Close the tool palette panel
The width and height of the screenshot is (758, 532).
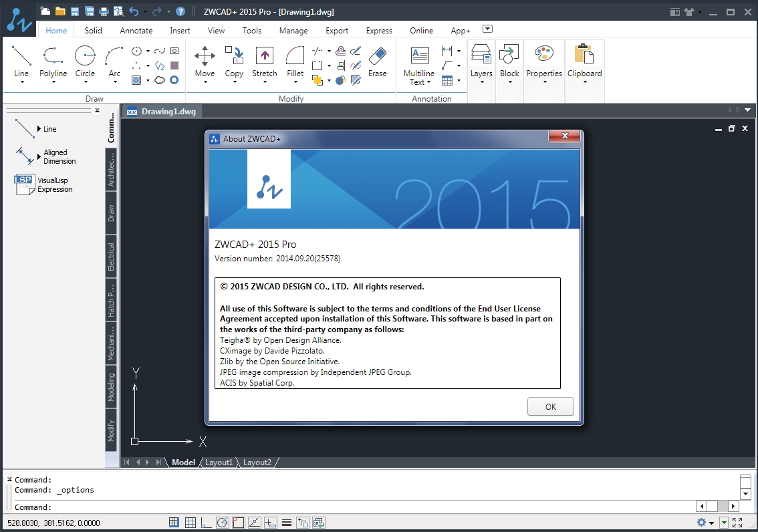coord(97,110)
